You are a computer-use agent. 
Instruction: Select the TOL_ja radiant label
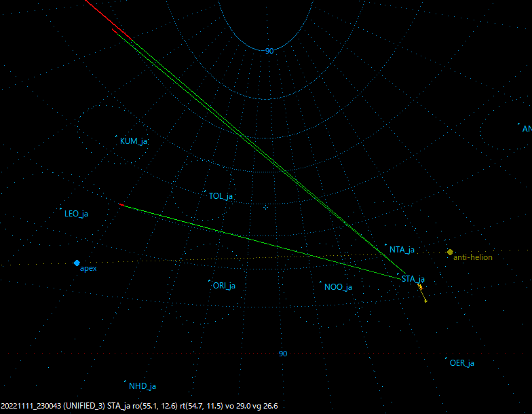point(221,196)
